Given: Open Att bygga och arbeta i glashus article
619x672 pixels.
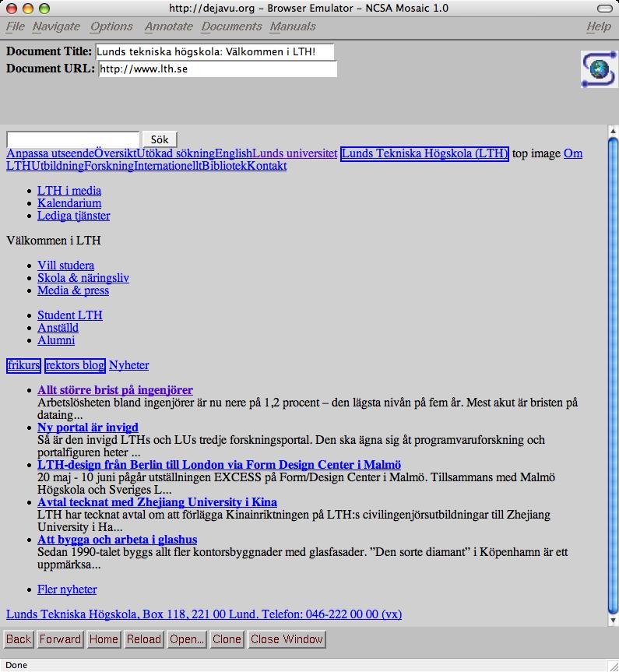Looking at the screenshot, I should [118, 539].
